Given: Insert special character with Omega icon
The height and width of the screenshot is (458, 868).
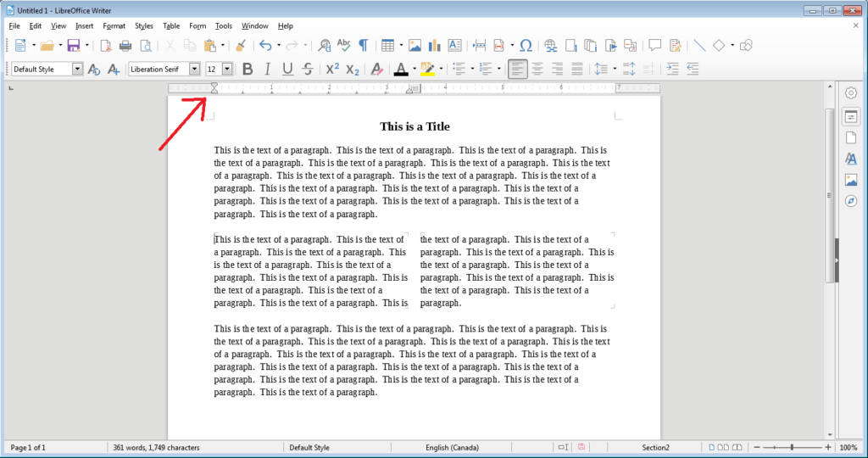Looking at the screenshot, I should tap(526, 45).
